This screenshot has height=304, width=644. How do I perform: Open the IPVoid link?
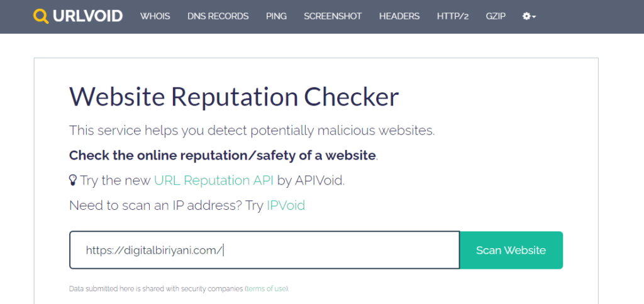[286, 205]
